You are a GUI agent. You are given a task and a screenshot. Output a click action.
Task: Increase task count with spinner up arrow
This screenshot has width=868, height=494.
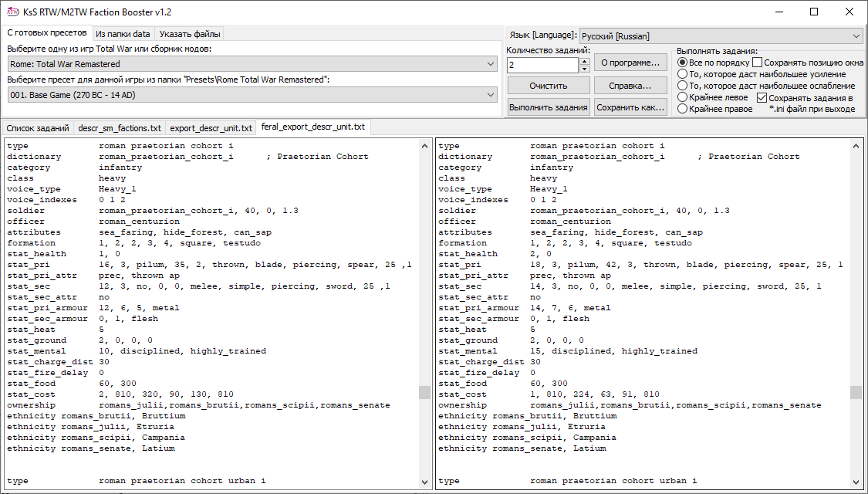(584, 62)
